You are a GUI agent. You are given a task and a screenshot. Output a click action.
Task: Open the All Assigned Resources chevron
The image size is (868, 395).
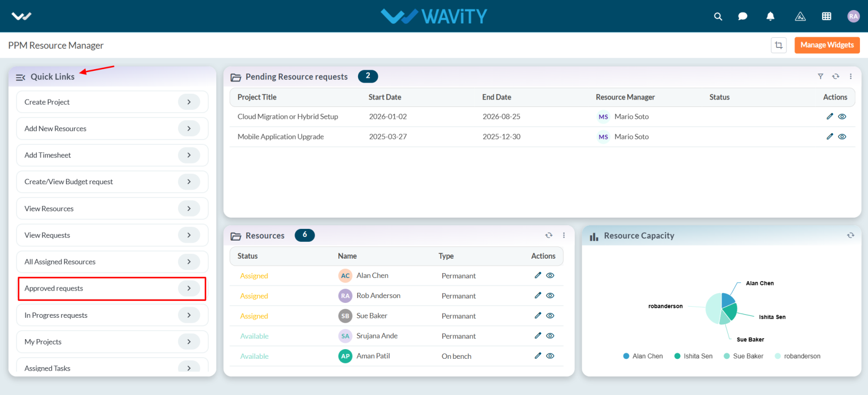point(189,261)
